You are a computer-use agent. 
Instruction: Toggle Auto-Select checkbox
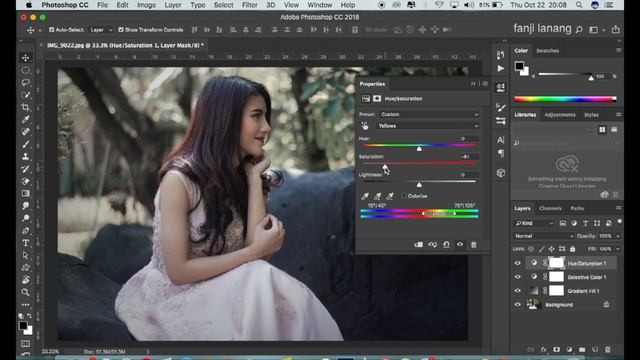[x=51, y=30]
